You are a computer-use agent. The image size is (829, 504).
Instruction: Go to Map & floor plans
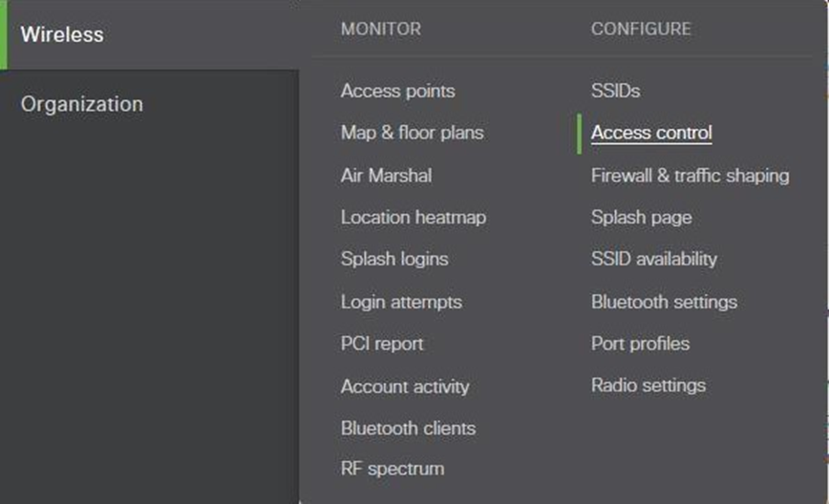[x=412, y=133]
